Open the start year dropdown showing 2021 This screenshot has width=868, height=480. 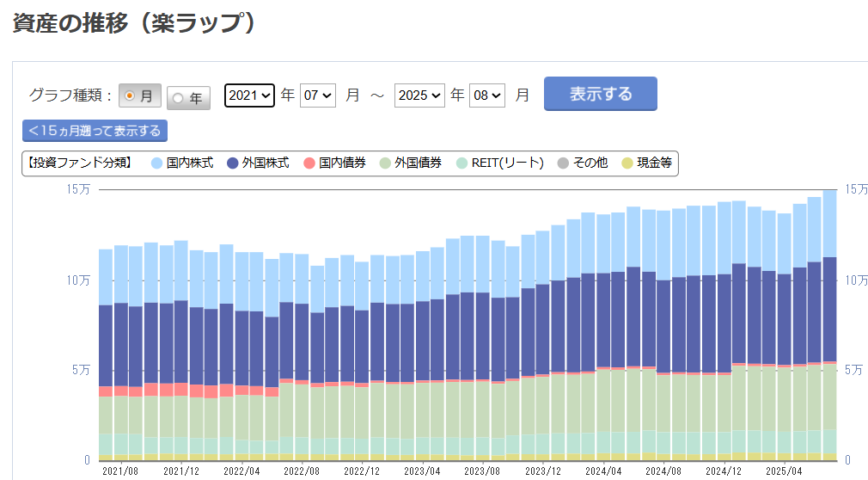(249, 95)
